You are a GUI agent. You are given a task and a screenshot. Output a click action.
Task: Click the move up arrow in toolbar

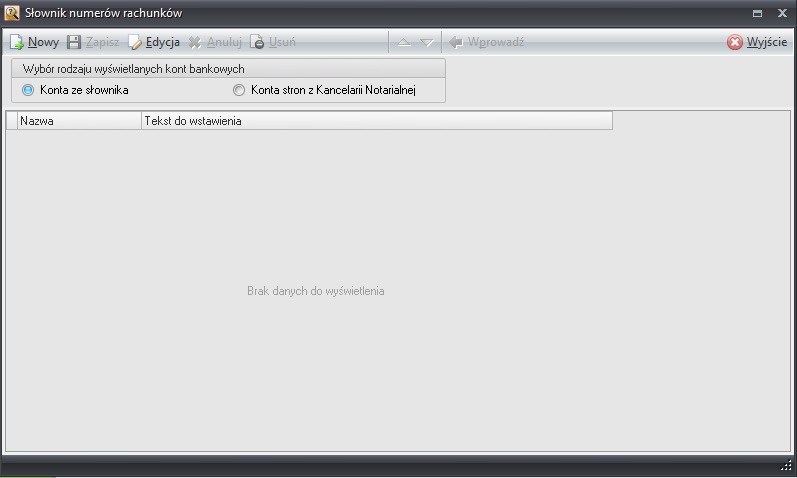pyautogui.click(x=404, y=43)
